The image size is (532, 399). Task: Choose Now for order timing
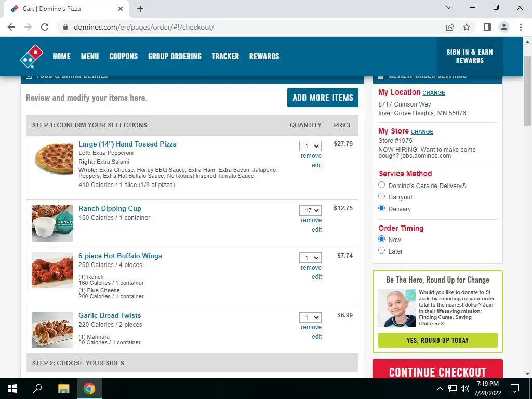pyautogui.click(x=382, y=239)
